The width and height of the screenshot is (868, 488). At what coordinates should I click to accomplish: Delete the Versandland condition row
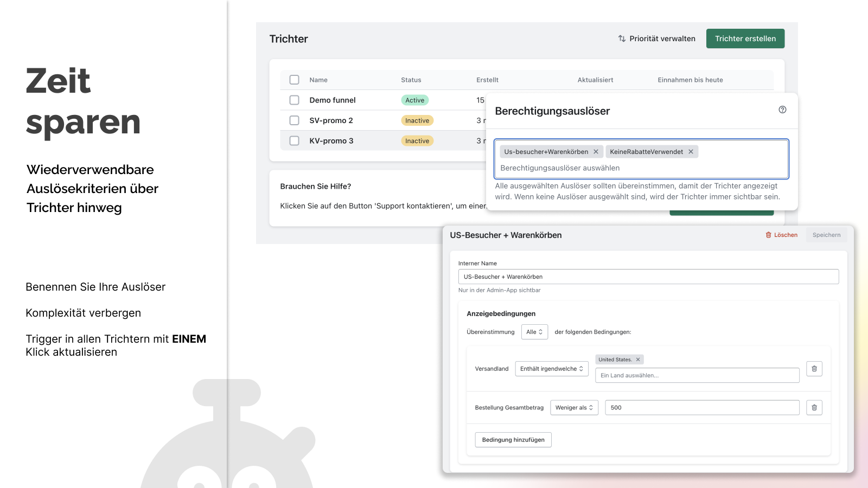click(814, 369)
